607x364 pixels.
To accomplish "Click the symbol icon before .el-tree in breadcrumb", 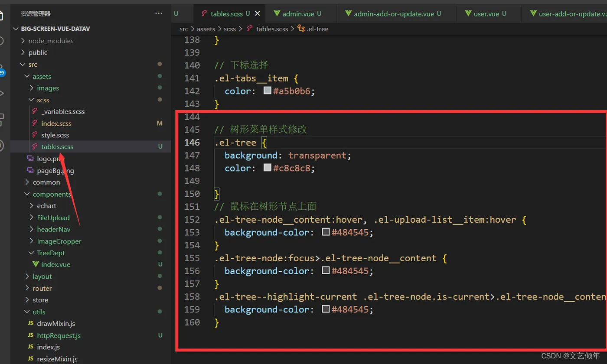I will point(301,29).
